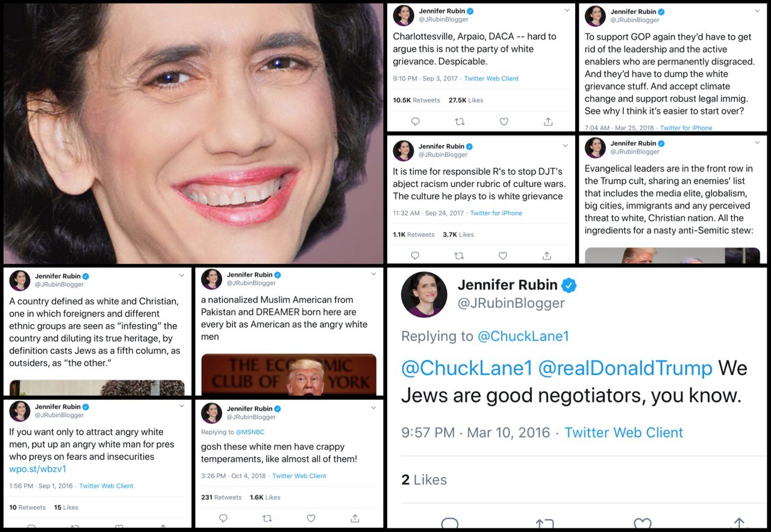Like the 'crappy temperaments' tweet
This screenshot has width=771, height=532.
[x=311, y=518]
